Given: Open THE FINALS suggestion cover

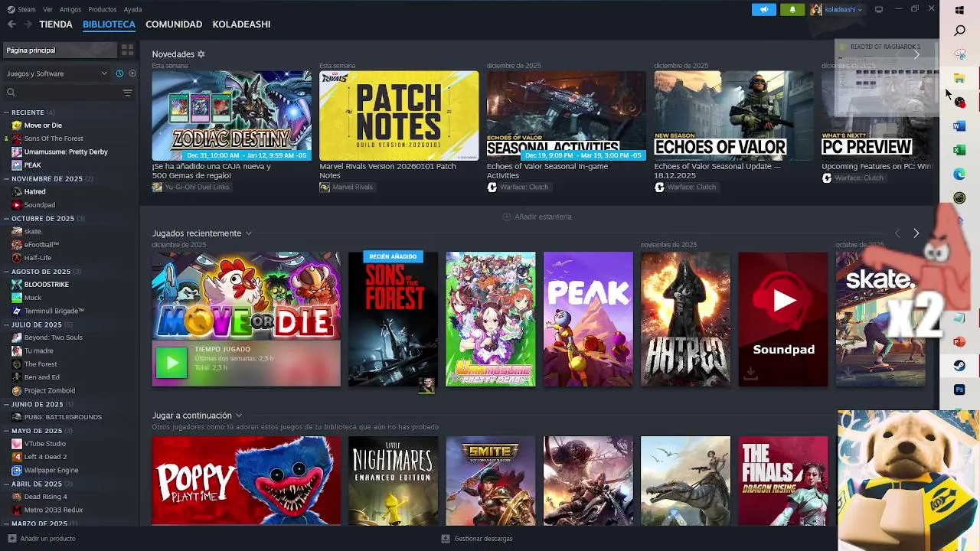Looking at the screenshot, I should pyautogui.click(x=783, y=481).
